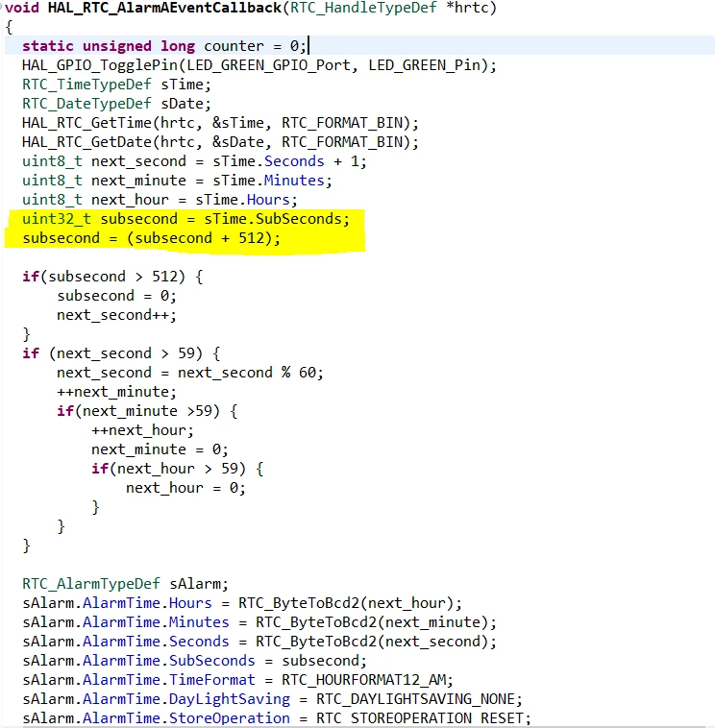Click the '++next_hour;' statement
This screenshot has height=728, width=715.
tap(142, 430)
